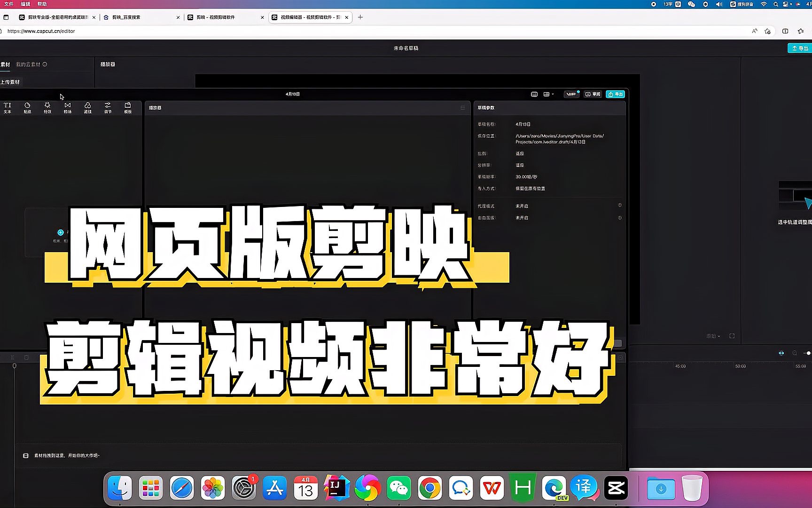Click the 草稿参数 panel header
812x508 pixels.
(x=486, y=108)
